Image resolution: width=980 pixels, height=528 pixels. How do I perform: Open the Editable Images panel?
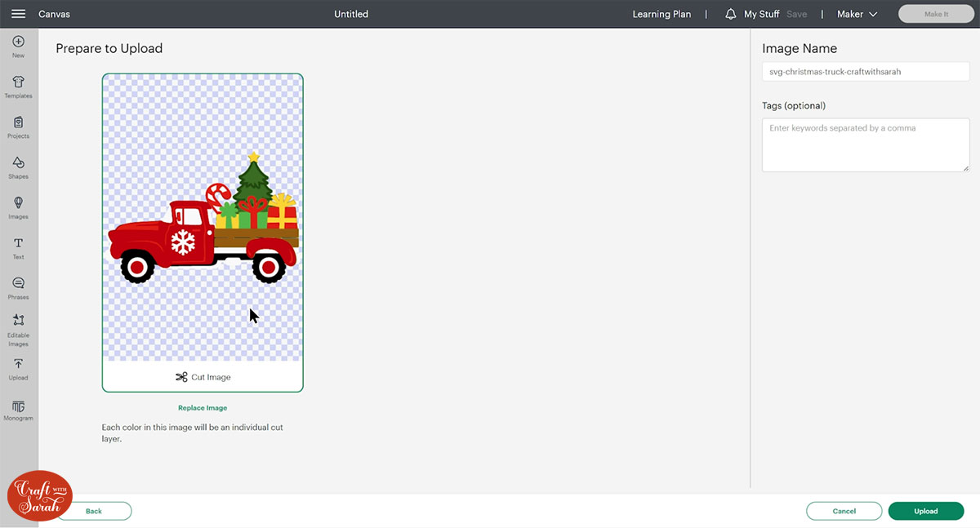[x=18, y=329]
